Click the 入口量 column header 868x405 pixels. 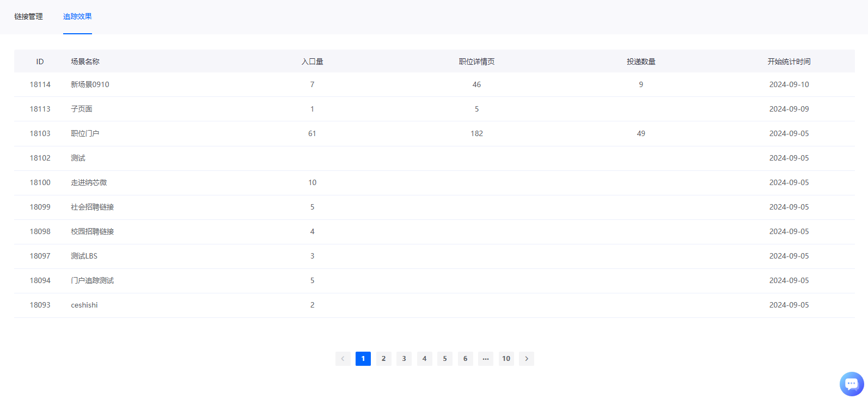[x=312, y=62]
